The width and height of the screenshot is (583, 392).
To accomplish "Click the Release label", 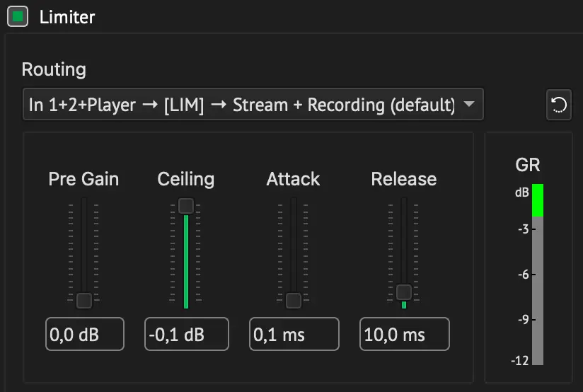I will pyautogui.click(x=404, y=179).
